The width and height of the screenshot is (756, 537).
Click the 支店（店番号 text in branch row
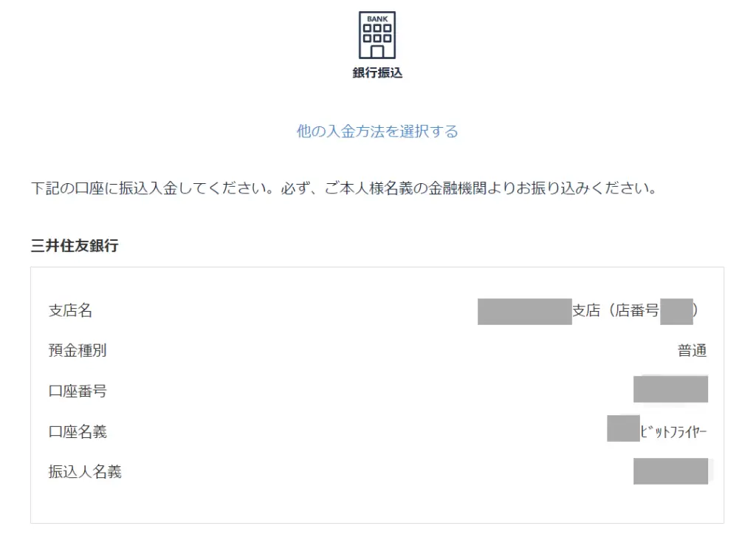616,310
